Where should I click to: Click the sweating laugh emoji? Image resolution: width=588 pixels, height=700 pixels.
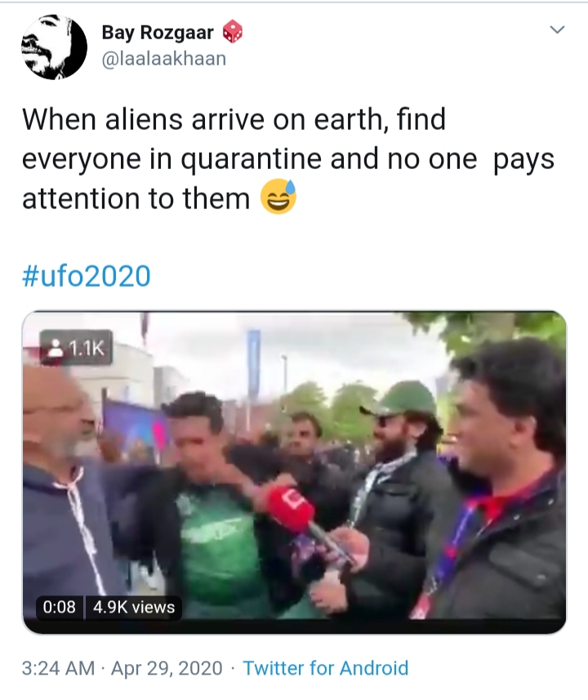click(278, 197)
